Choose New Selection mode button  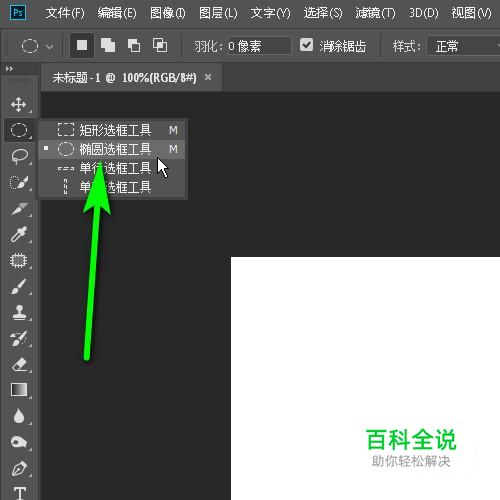82,45
